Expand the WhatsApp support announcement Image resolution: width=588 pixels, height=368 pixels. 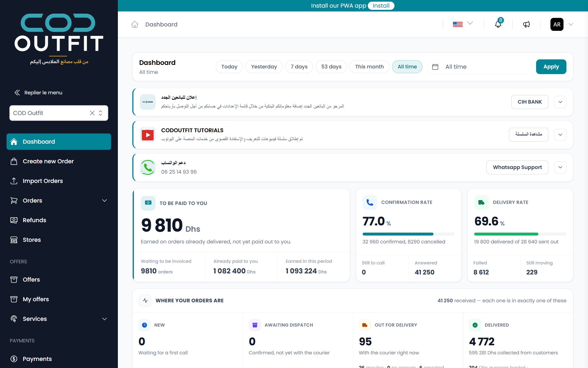[560, 167]
